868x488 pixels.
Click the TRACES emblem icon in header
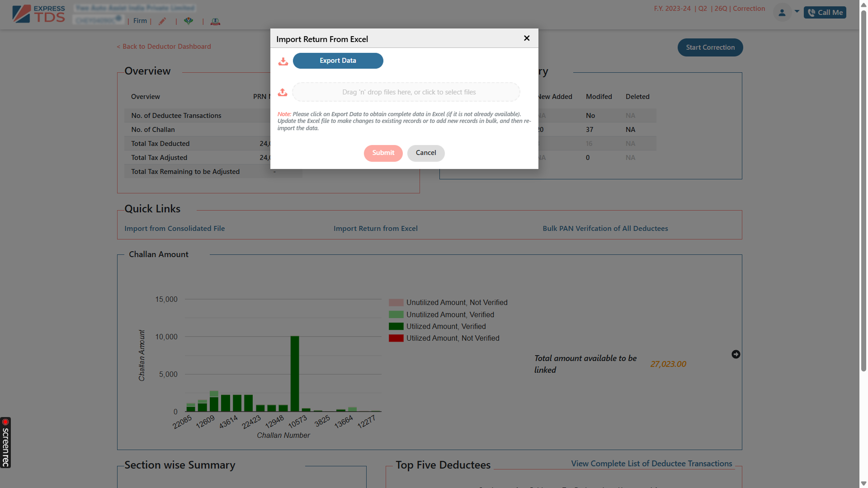(x=215, y=21)
